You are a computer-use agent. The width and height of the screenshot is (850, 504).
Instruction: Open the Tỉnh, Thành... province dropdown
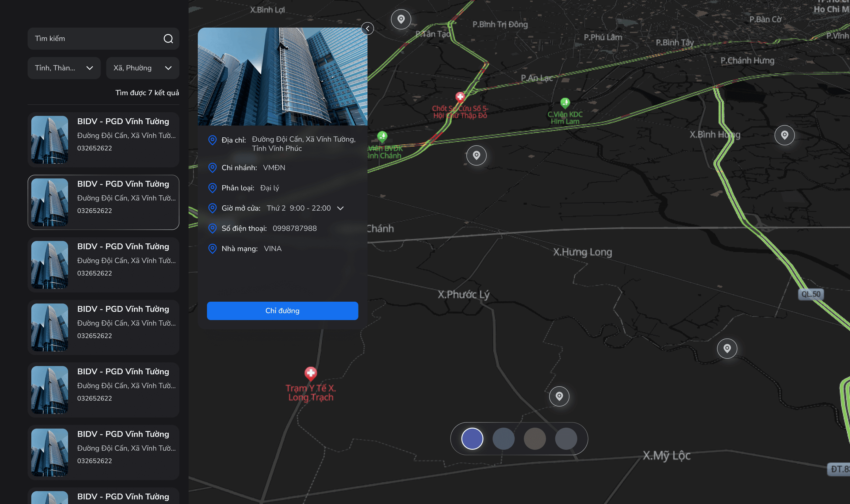pos(64,68)
